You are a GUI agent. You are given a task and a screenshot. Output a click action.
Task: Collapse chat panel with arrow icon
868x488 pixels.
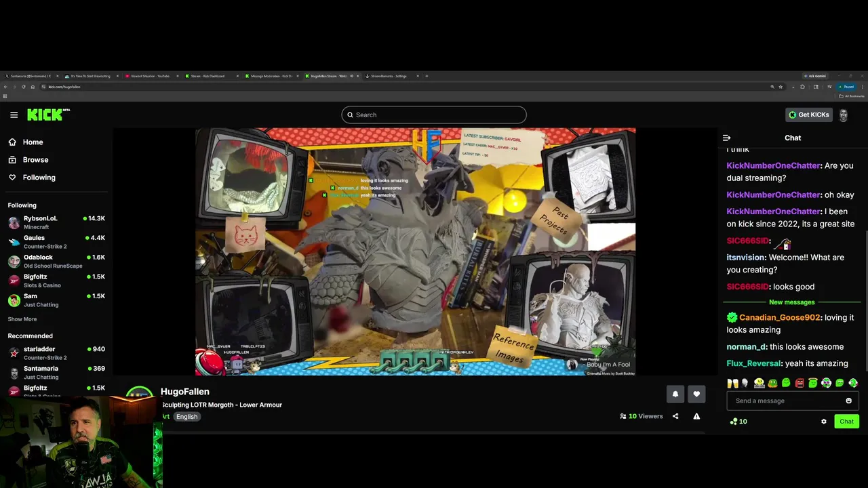[726, 138]
